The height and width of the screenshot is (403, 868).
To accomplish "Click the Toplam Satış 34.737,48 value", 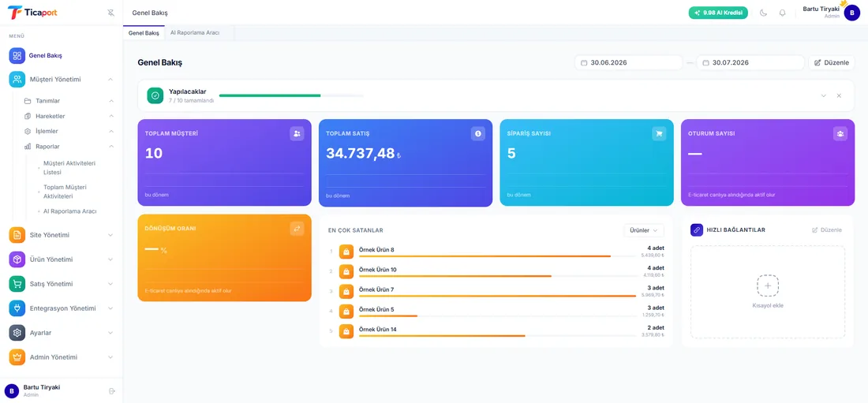I will [x=360, y=153].
